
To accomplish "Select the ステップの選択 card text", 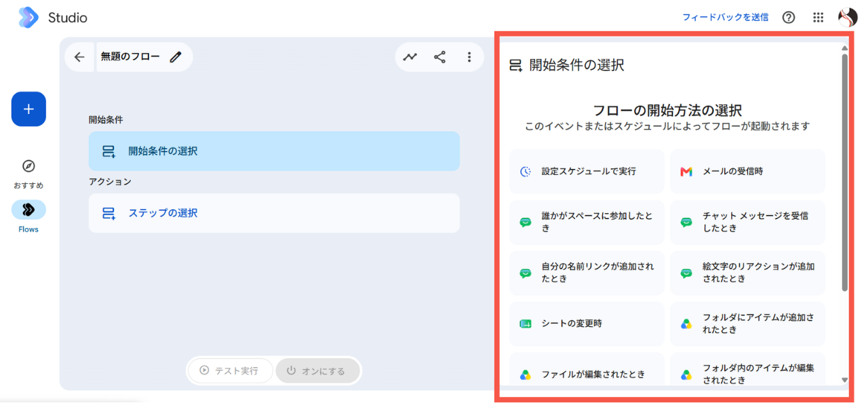I will (163, 213).
